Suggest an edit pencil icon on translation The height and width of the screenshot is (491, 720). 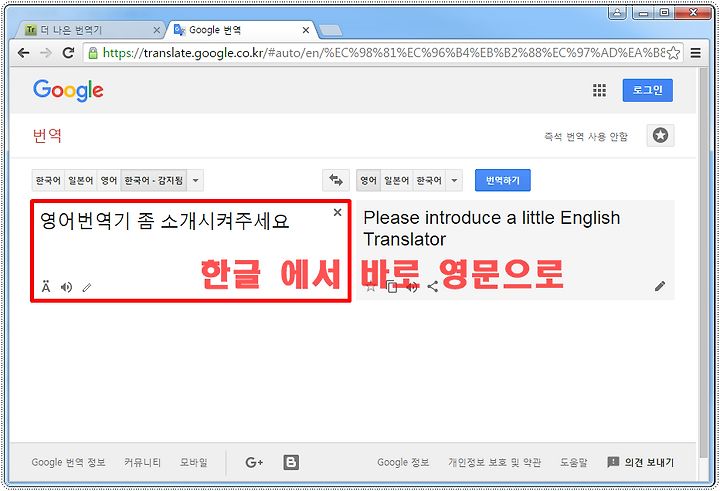(x=660, y=286)
